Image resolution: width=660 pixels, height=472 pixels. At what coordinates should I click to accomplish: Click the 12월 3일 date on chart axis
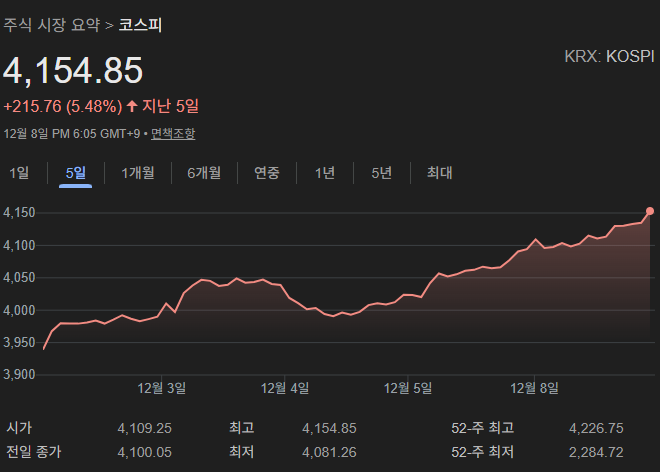coord(161,387)
